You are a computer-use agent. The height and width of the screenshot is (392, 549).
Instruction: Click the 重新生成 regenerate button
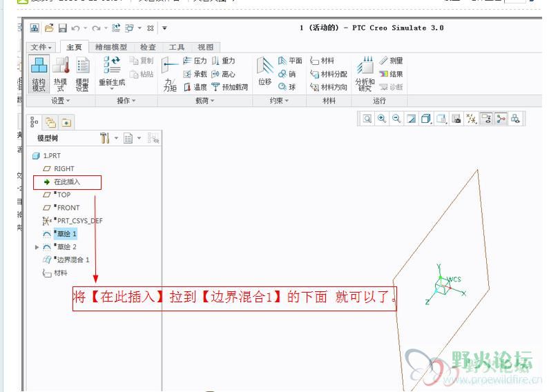[x=112, y=72]
